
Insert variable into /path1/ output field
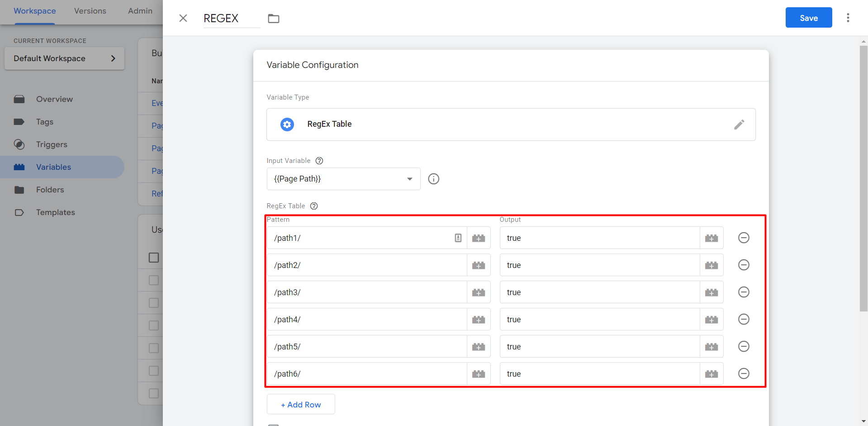point(711,238)
